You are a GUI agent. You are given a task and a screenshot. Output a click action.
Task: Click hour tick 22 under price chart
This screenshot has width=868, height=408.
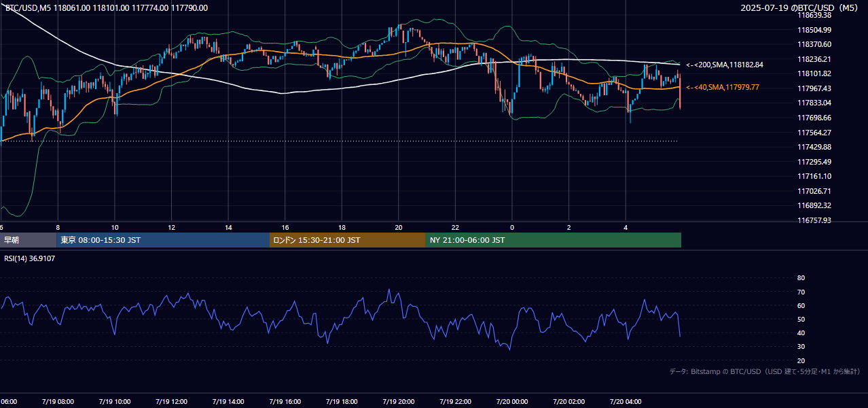click(455, 228)
